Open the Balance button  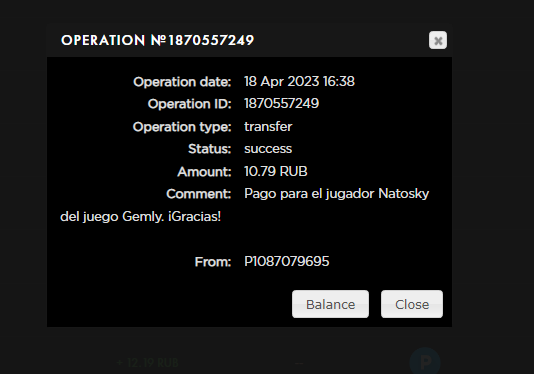330,304
